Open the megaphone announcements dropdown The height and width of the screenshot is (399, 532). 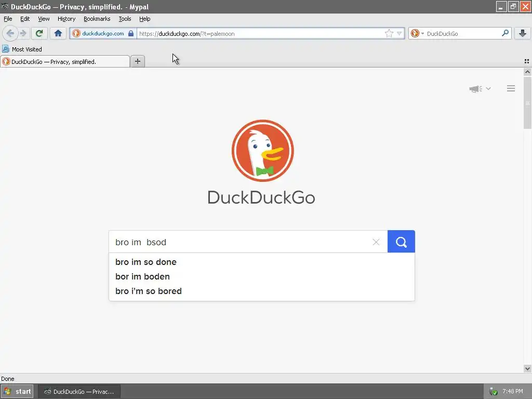point(480,88)
